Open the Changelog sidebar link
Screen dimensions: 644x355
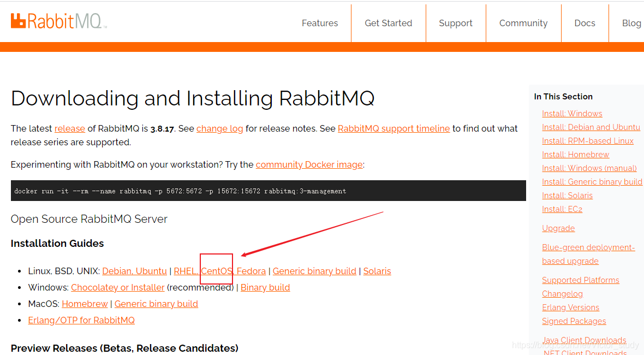click(562, 294)
